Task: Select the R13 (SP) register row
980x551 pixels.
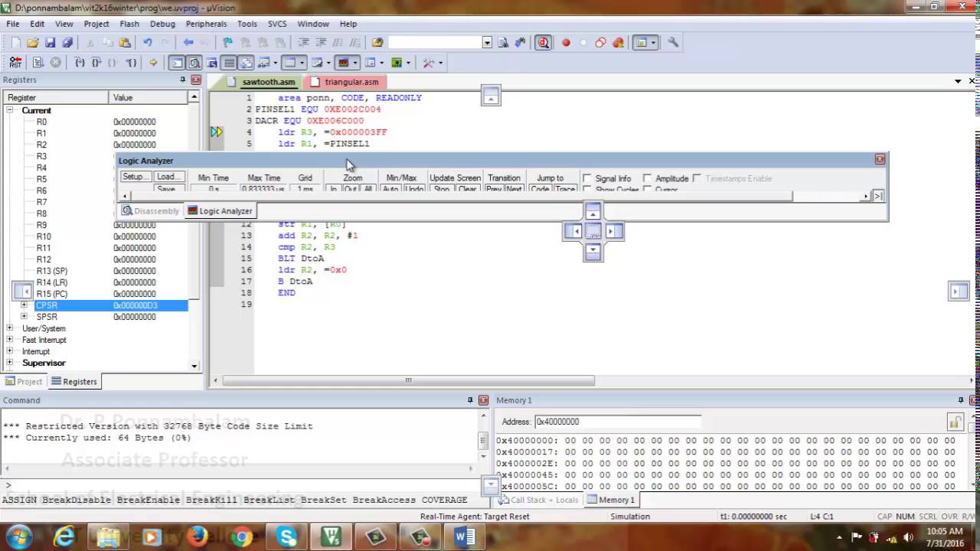Action: point(96,271)
